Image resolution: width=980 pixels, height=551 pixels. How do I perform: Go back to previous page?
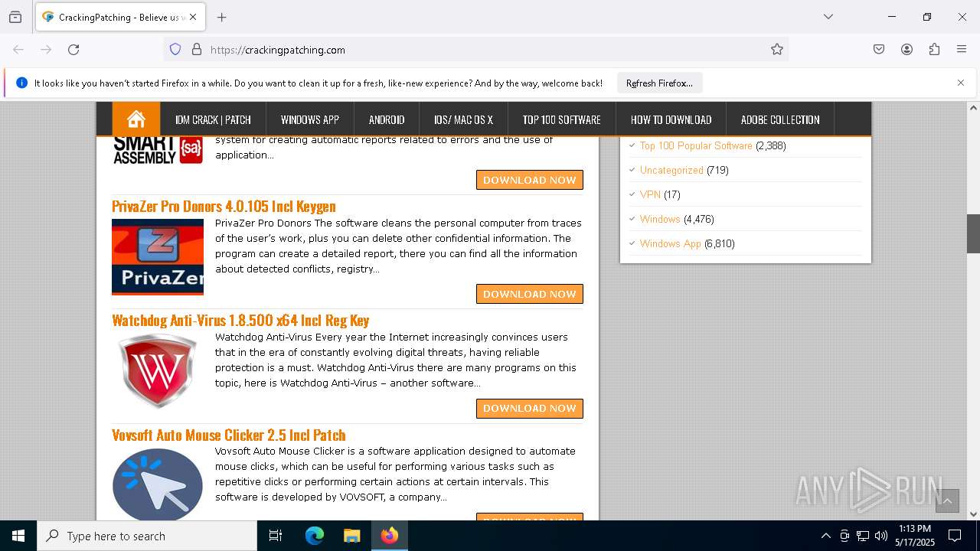[18, 50]
